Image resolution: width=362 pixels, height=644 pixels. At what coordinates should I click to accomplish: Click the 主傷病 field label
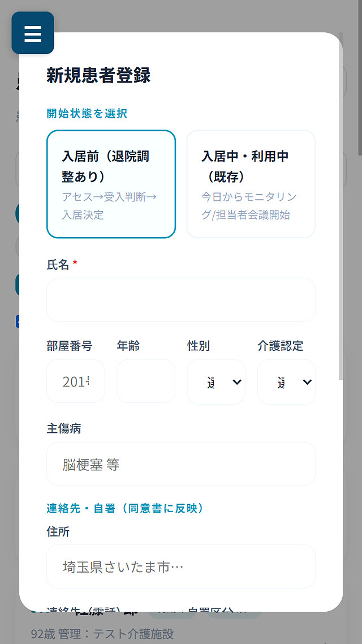[63, 429]
